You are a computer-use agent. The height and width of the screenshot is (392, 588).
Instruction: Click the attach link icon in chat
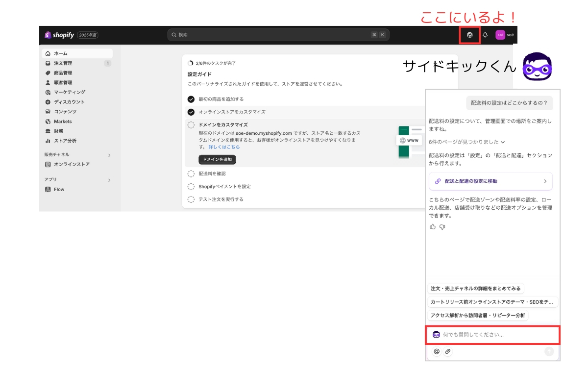point(447,351)
